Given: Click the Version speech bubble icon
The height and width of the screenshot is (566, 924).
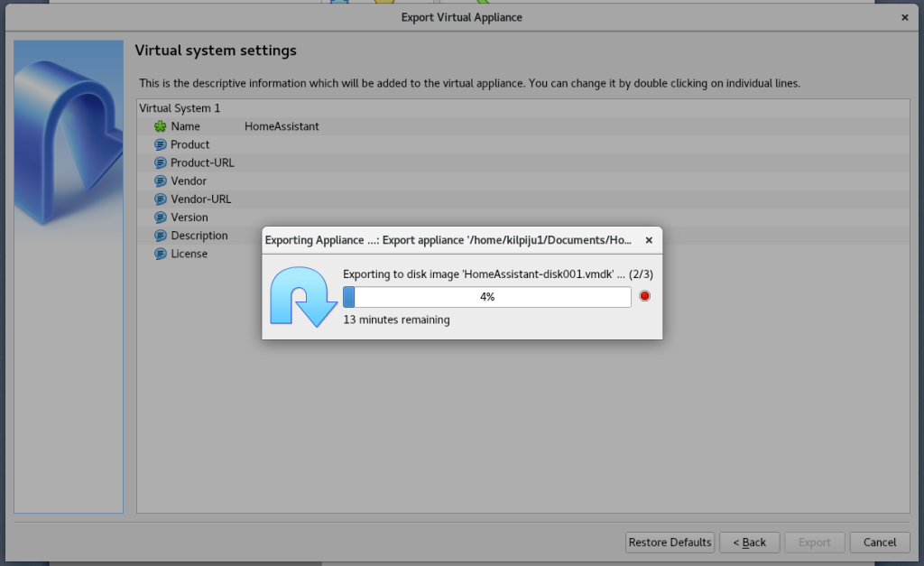Looking at the screenshot, I should [161, 218].
